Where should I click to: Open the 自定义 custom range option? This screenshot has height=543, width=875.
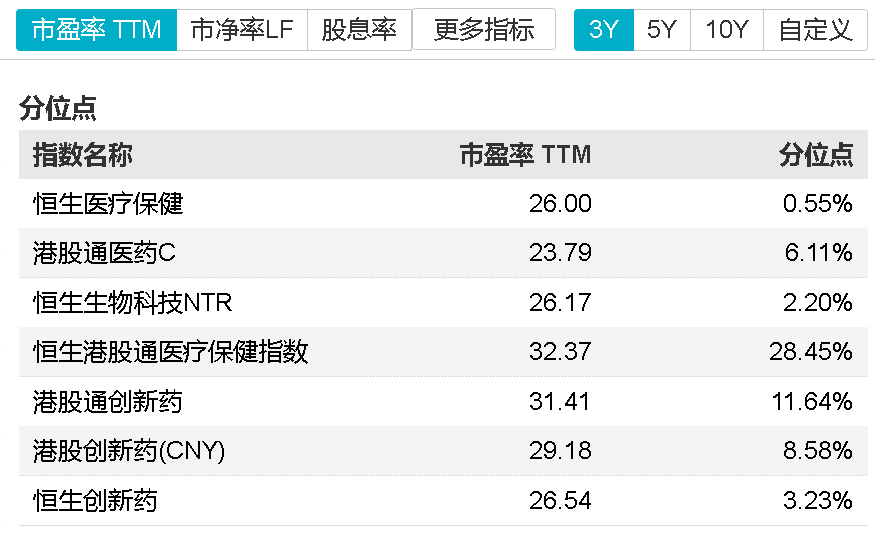tap(815, 30)
